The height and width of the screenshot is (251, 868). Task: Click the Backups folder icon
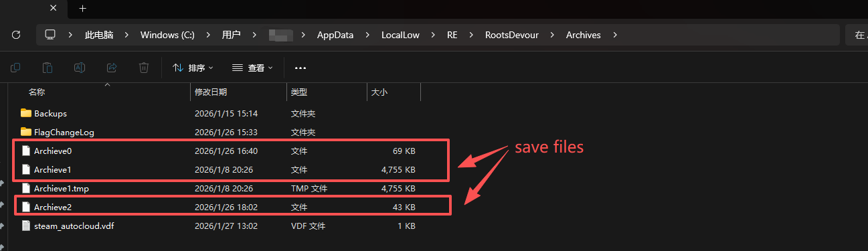(26, 114)
